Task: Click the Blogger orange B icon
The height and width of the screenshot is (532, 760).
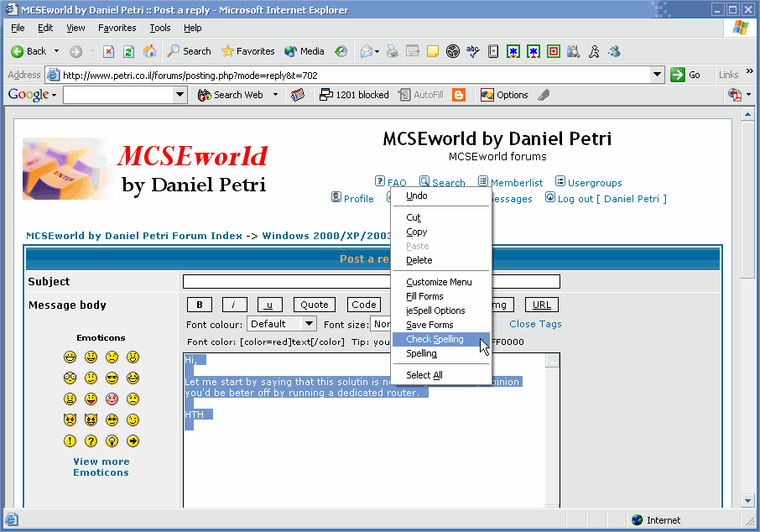Action: click(459, 95)
